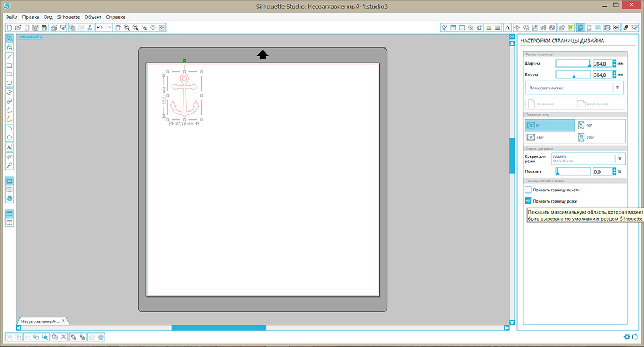The width and height of the screenshot is (644, 347).
Task: Select the Eraser tool
Action: click(9, 157)
